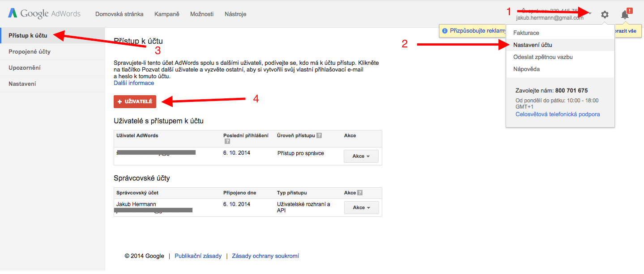Click the Uživatelé s přístupem k účtu heading
This screenshot has height=274, width=644.
click(x=159, y=121)
